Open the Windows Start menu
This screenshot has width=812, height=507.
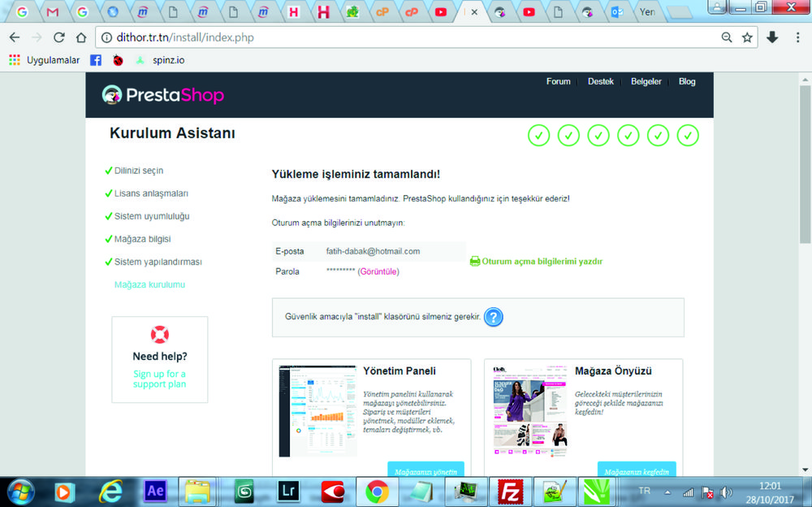pyautogui.click(x=22, y=492)
